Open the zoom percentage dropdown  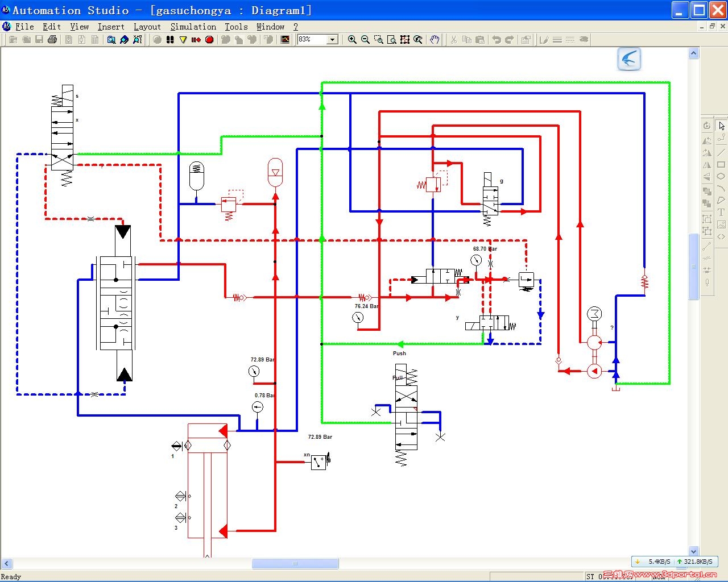333,39
